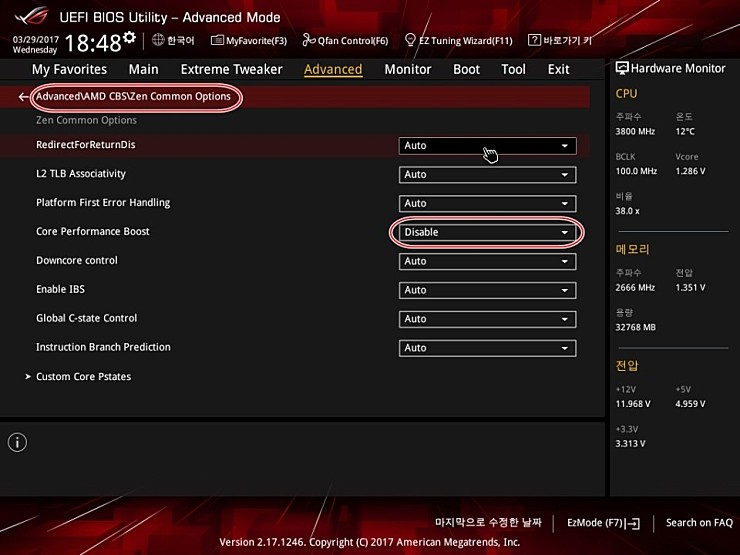The height and width of the screenshot is (555, 740).
Task: Open clock settings gear icon
Action: [x=129, y=37]
